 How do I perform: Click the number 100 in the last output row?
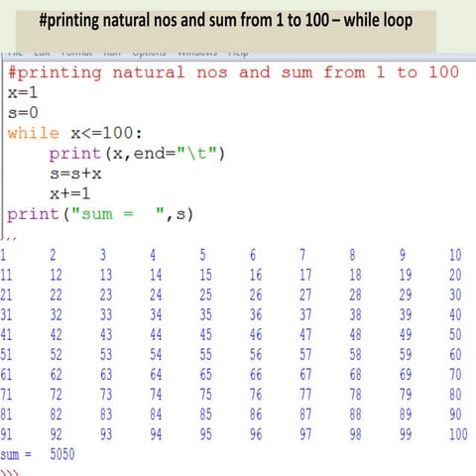(x=458, y=434)
